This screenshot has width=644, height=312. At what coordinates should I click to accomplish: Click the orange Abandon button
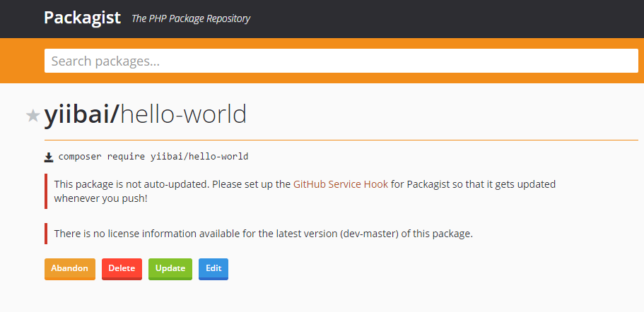(x=70, y=269)
